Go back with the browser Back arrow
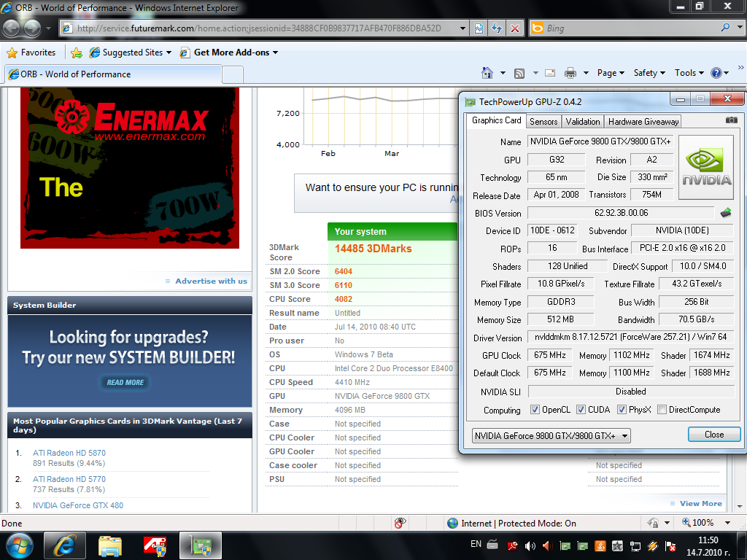The image size is (747, 560). [x=12, y=28]
